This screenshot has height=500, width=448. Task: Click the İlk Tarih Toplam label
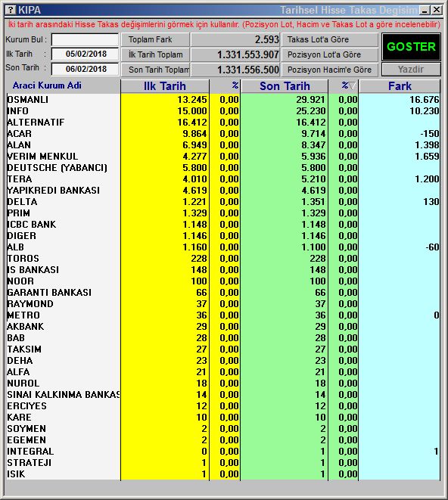(x=155, y=54)
